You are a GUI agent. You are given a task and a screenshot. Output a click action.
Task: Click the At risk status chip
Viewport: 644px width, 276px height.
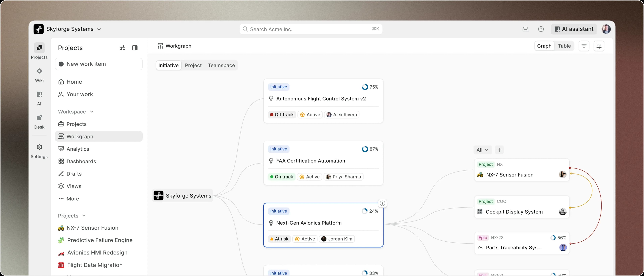click(x=279, y=239)
